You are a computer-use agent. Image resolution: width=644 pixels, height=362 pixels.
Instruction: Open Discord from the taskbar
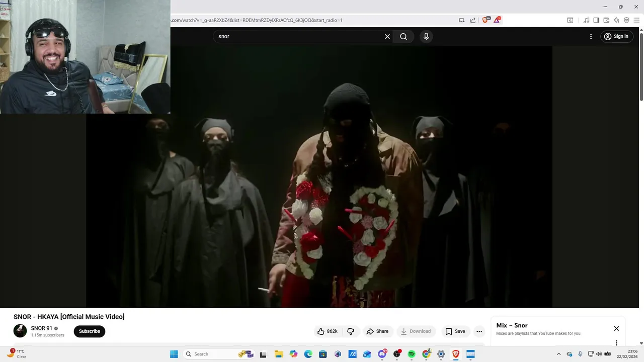382,354
